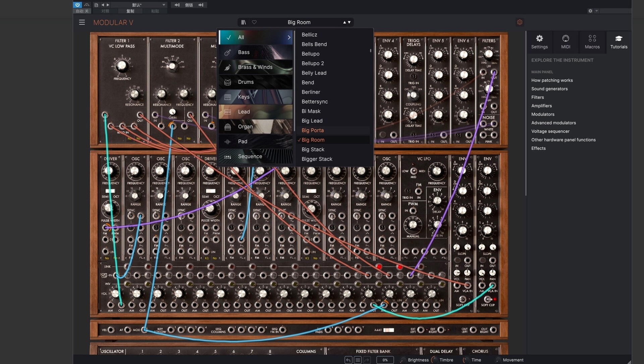The height and width of the screenshot is (364, 644).
Task: Open the Effects tutorial
Action: [538, 148]
